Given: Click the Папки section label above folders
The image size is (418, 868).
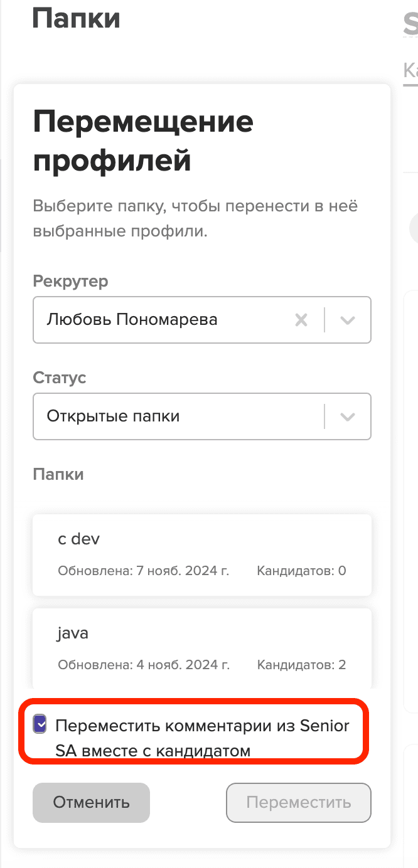Looking at the screenshot, I should point(58,474).
